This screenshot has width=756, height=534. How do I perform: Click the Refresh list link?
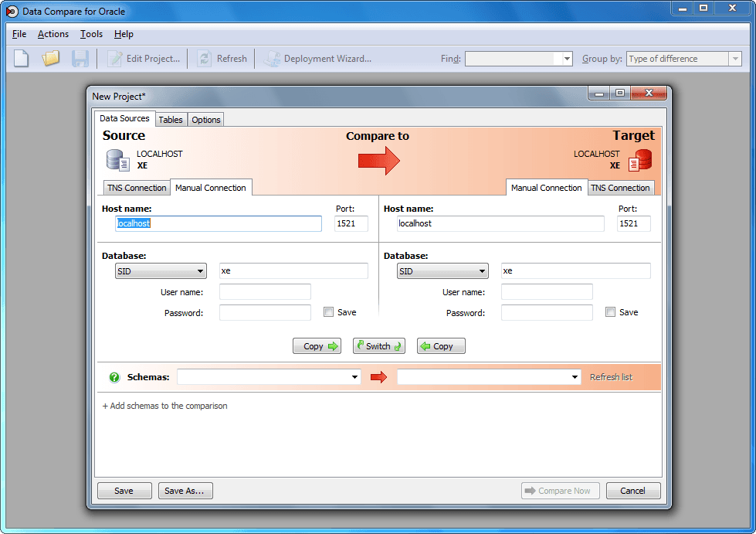(x=611, y=377)
